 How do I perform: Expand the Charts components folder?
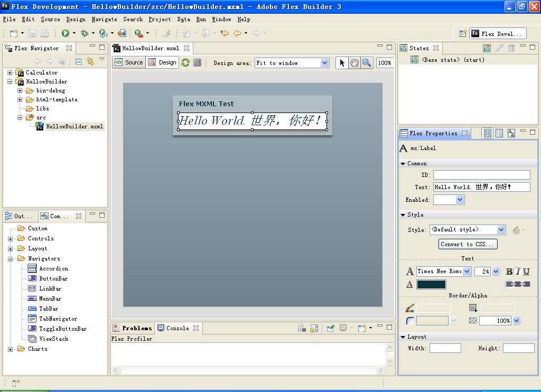click(x=11, y=349)
